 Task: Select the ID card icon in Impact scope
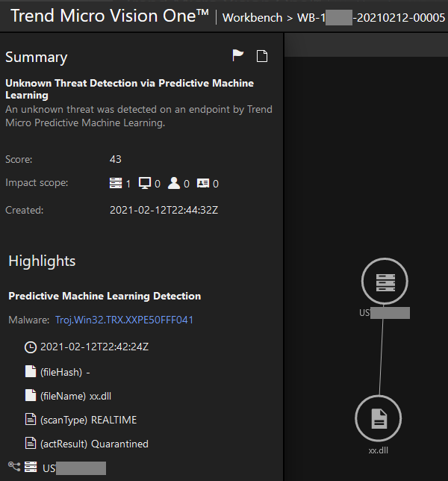[203, 183]
